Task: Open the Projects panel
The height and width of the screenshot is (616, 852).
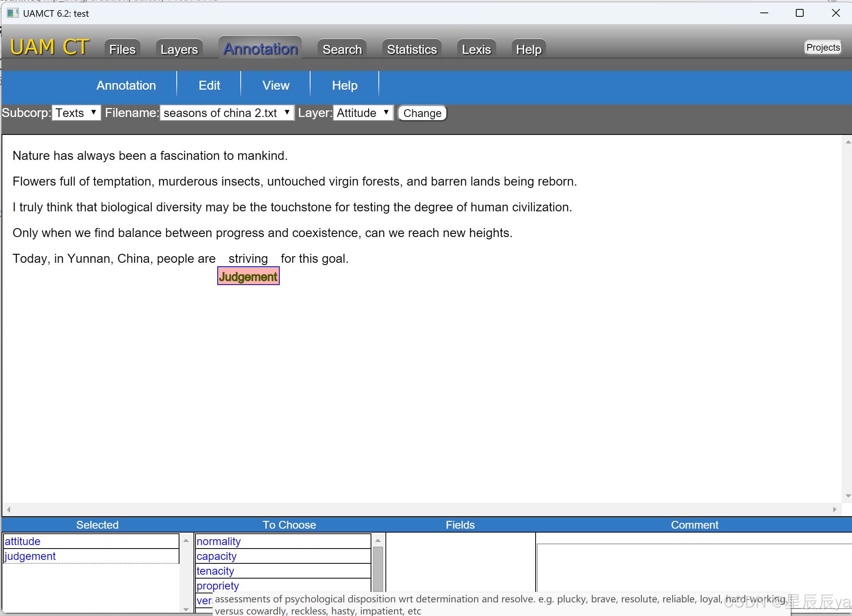Action: [x=823, y=47]
